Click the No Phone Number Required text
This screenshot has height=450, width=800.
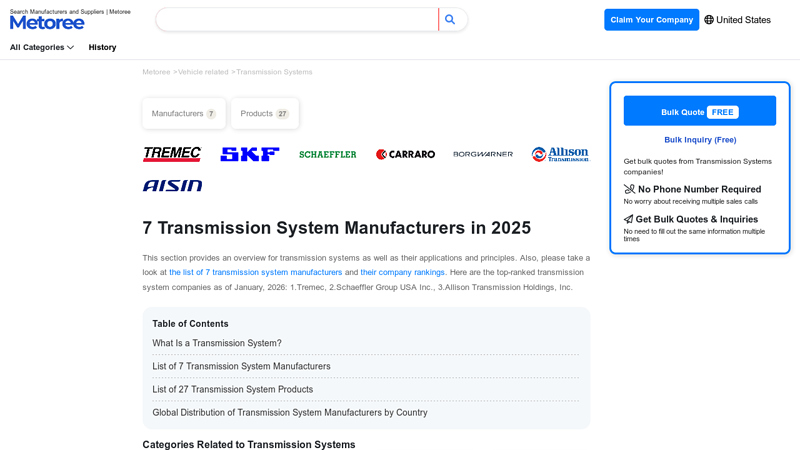(x=699, y=189)
